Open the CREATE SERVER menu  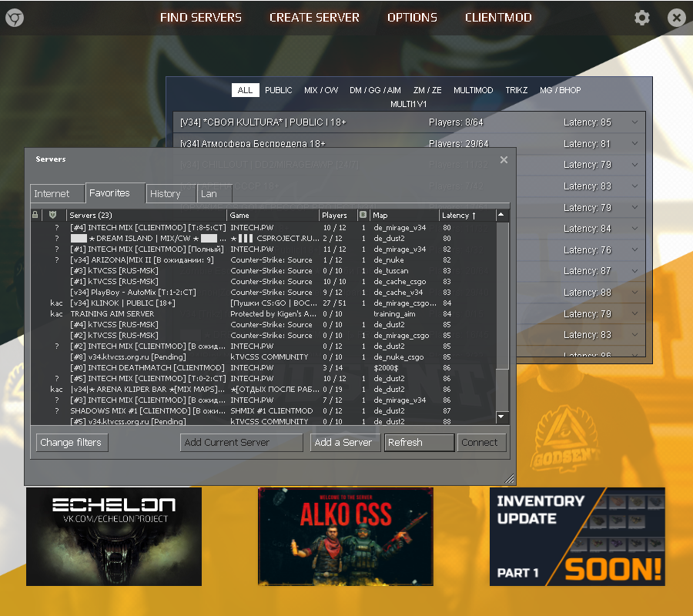pos(314,18)
